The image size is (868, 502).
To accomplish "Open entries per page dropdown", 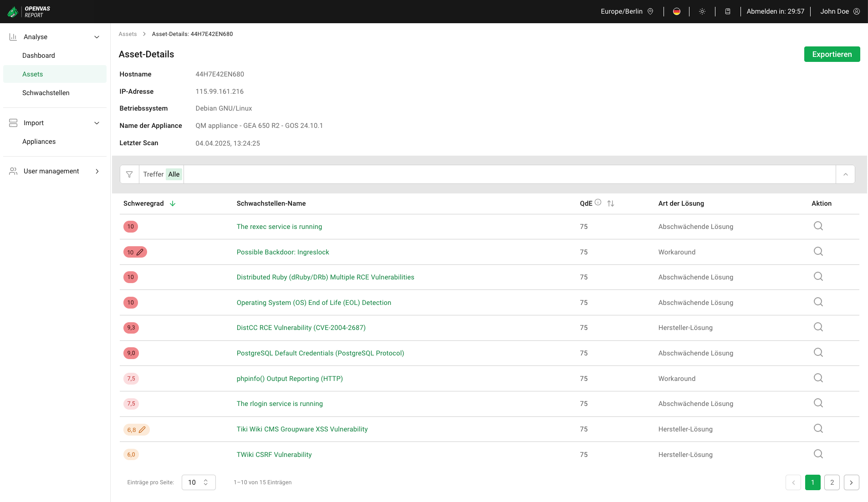I will pyautogui.click(x=199, y=482).
